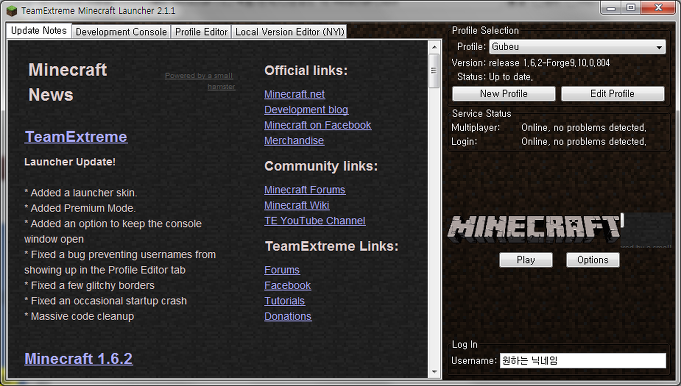The width and height of the screenshot is (681, 386).
Task: Click '* Massive code cleanup' text
Action: coord(79,317)
